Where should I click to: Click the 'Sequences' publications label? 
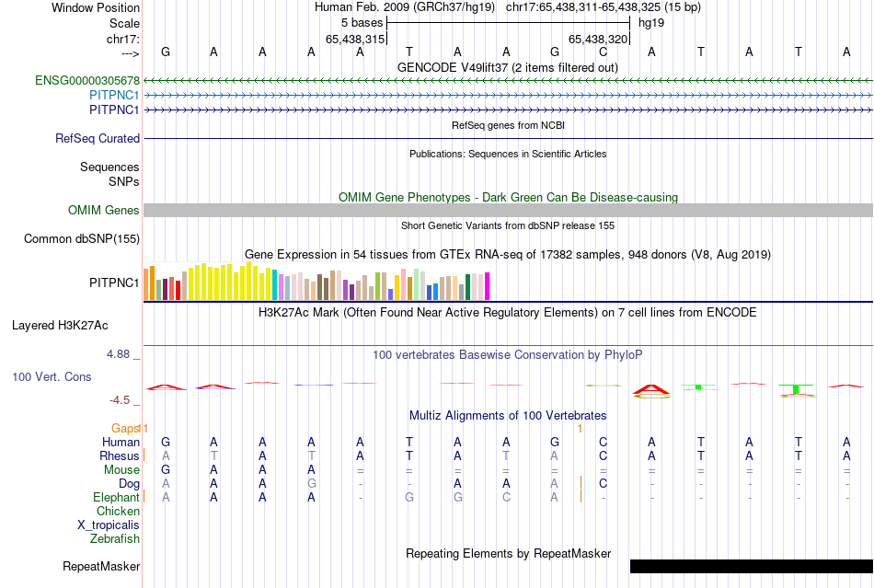(x=109, y=167)
